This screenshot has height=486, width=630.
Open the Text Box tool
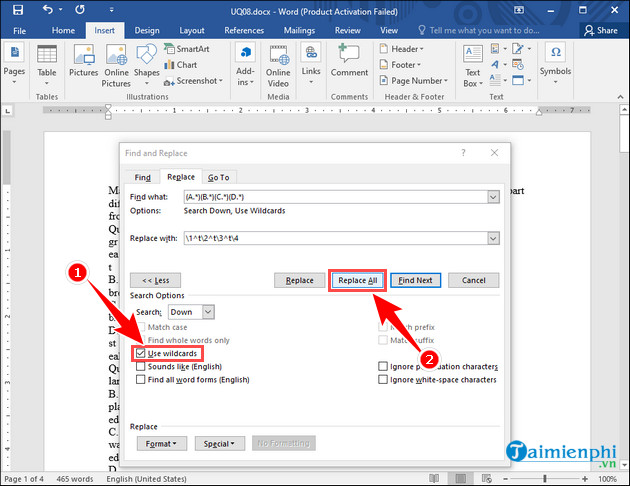[x=473, y=66]
